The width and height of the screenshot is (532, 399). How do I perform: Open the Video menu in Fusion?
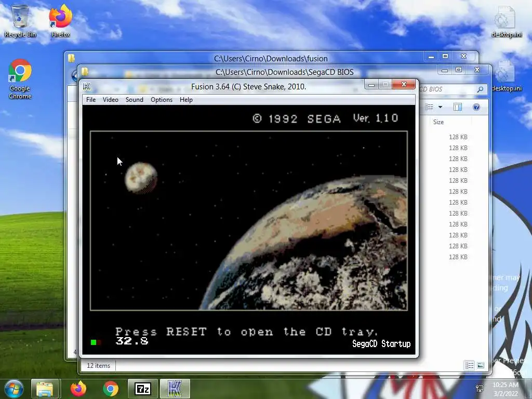110,100
